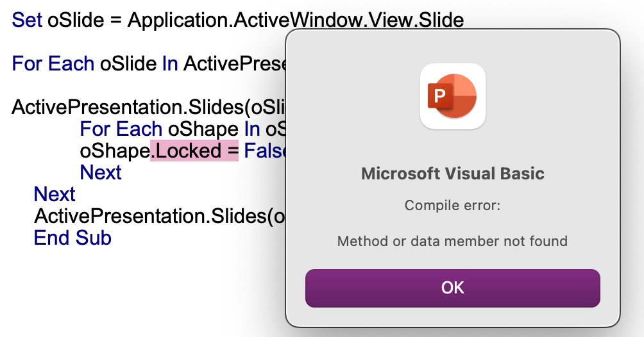Click the 'Compile error:' label
Image resolution: width=644 pixels, height=337 pixels.
click(x=453, y=205)
